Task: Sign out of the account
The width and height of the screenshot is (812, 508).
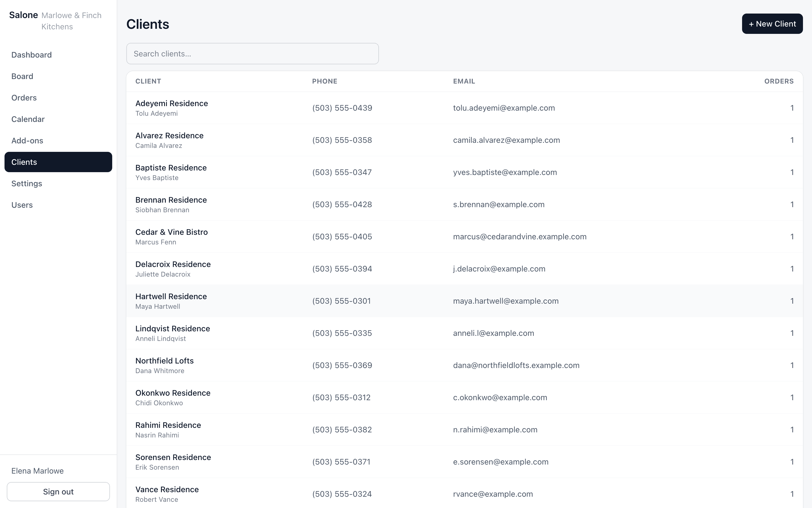Action: click(x=58, y=492)
